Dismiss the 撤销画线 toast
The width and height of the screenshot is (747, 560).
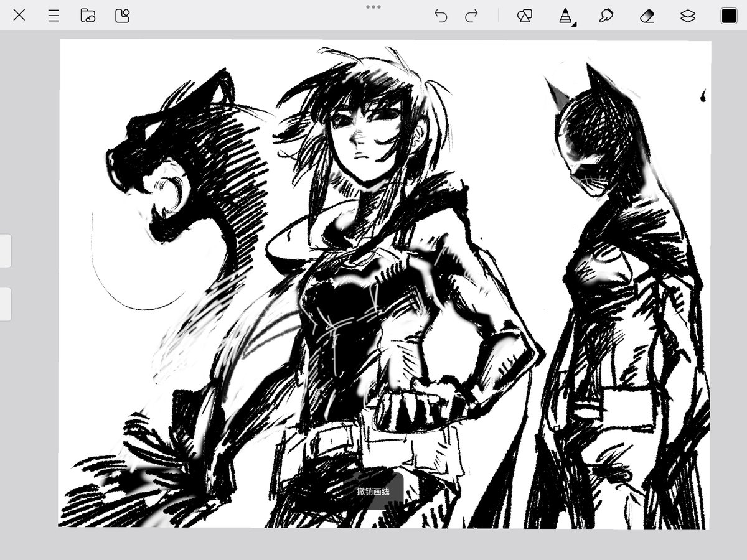[x=374, y=491]
